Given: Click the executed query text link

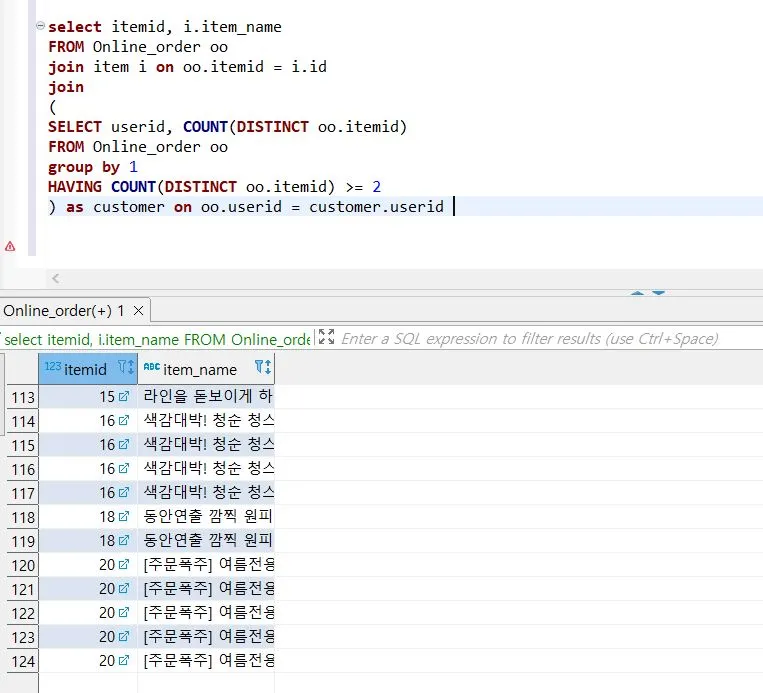Looking at the screenshot, I should click(x=157, y=339).
